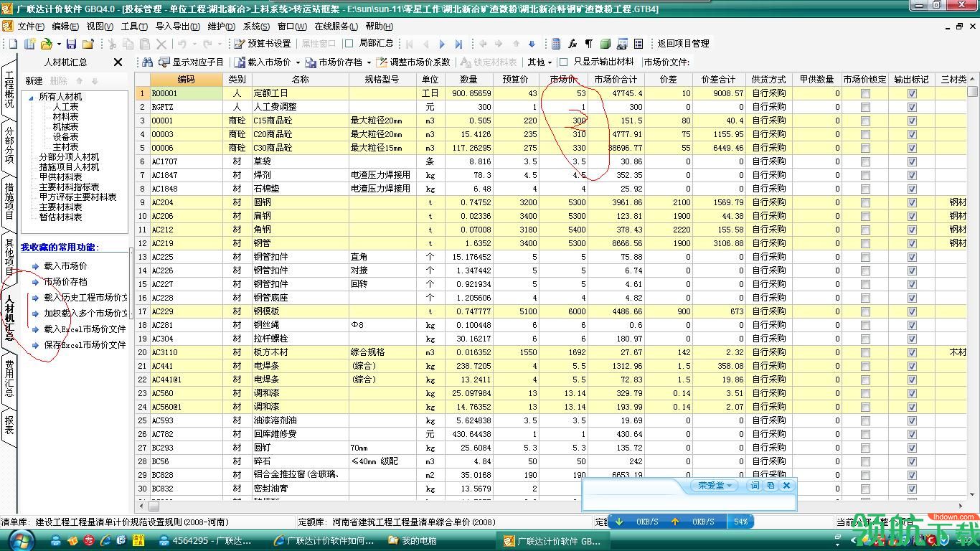Click the arrow icon beside 载入市场价 favorite

[x=35, y=266]
